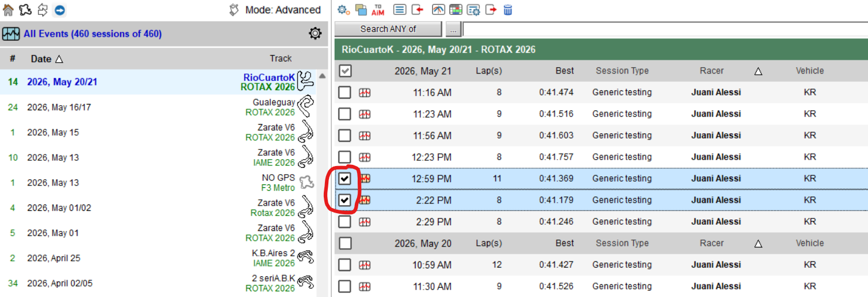Click the Date column sort triangle
This screenshot has height=297, width=868.
(x=59, y=59)
